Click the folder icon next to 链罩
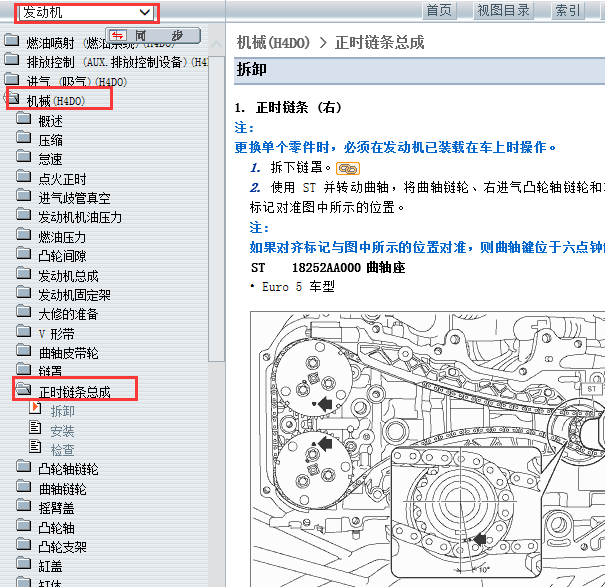Screen dimensions: 605x587 point(24,369)
